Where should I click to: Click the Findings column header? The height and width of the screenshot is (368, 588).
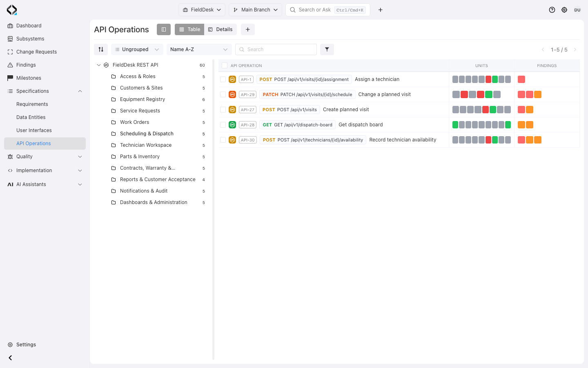547,65
